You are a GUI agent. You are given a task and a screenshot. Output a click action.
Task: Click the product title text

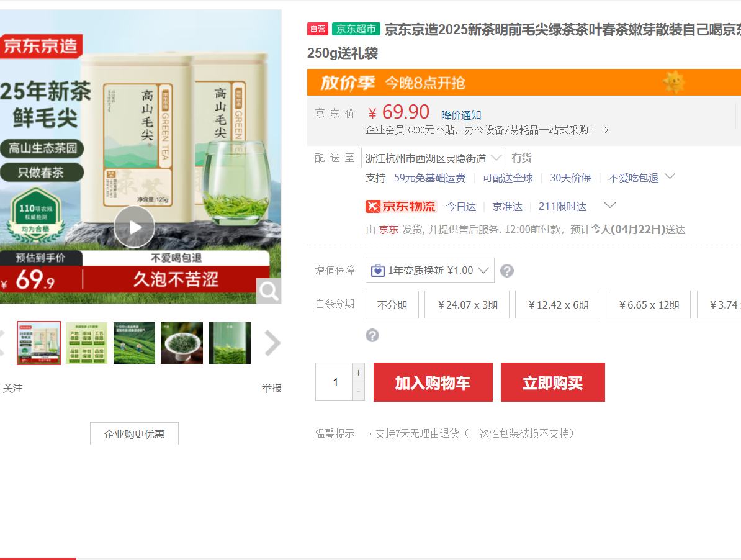524,41
